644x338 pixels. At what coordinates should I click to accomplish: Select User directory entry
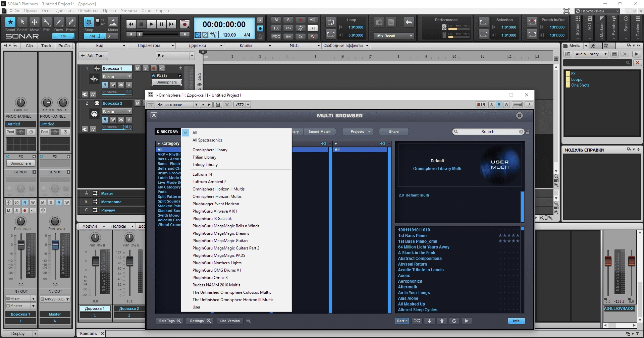click(197, 307)
